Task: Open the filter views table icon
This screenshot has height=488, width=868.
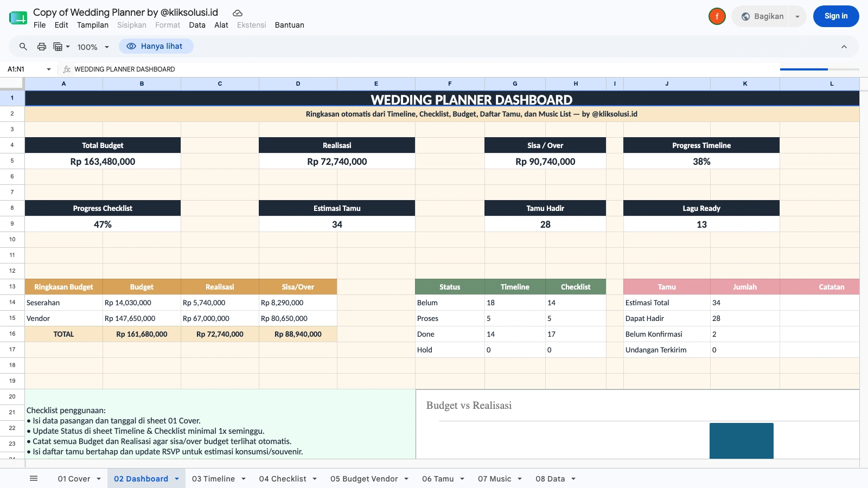Action: [x=61, y=47]
